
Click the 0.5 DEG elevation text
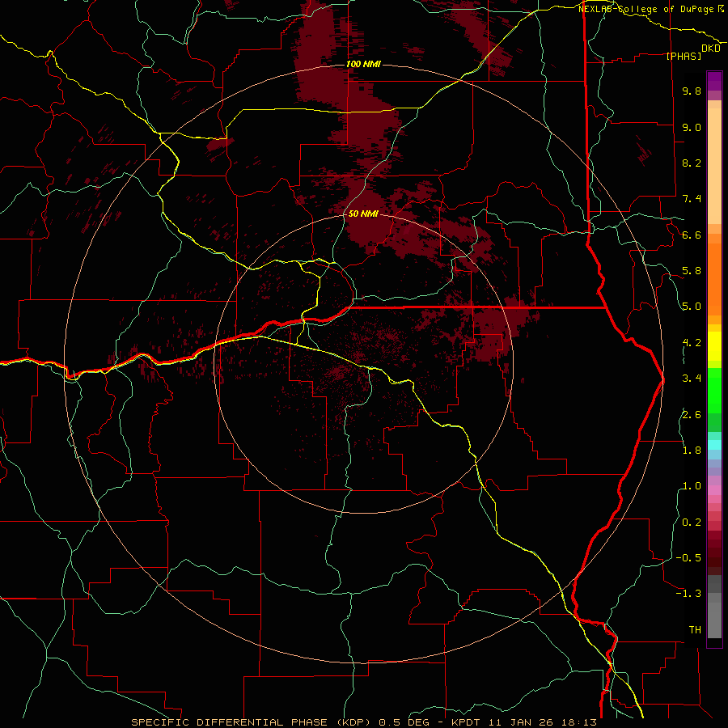point(403,722)
